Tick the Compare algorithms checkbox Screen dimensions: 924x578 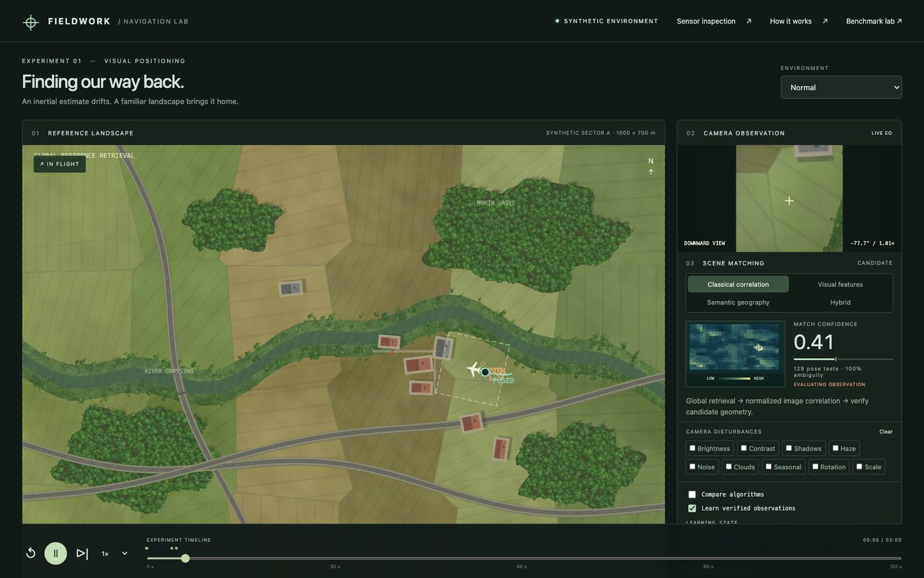692,494
